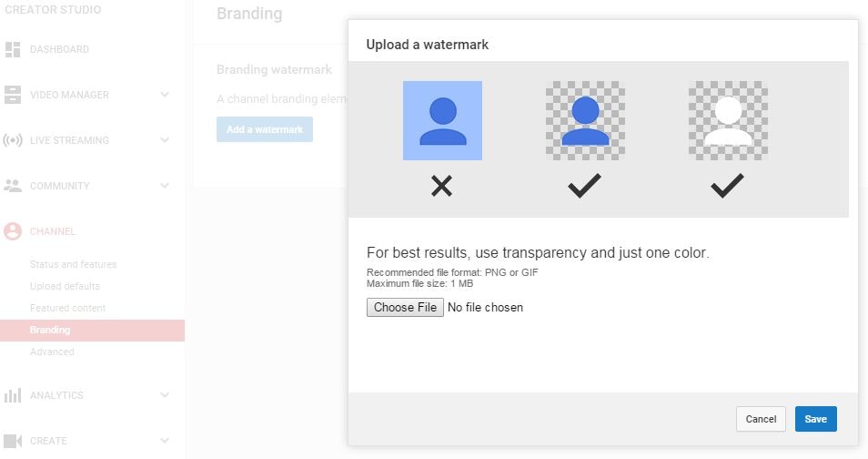Image resolution: width=868 pixels, height=459 pixels.
Task: Open Status and features page
Action: (73, 264)
